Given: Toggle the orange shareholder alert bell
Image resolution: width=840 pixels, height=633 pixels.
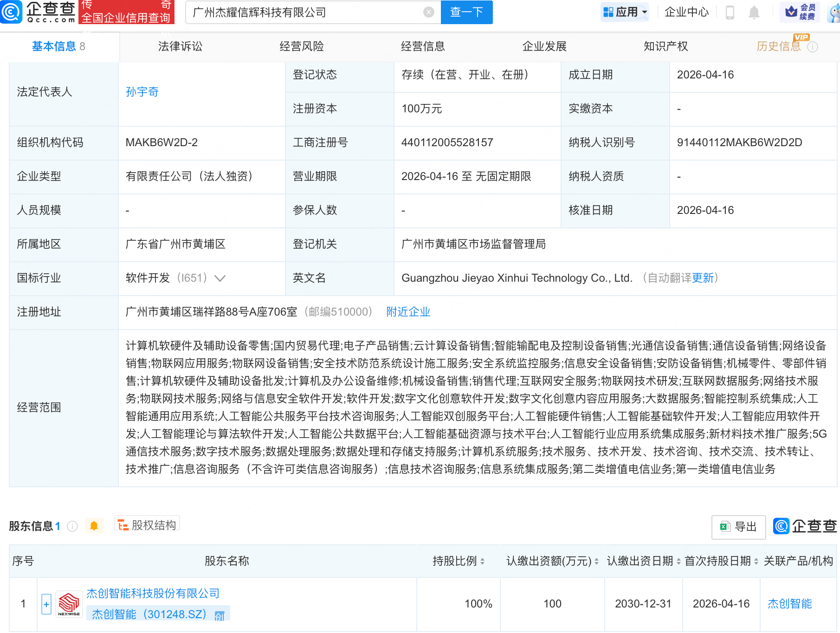Looking at the screenshot, I should (94, 526).
